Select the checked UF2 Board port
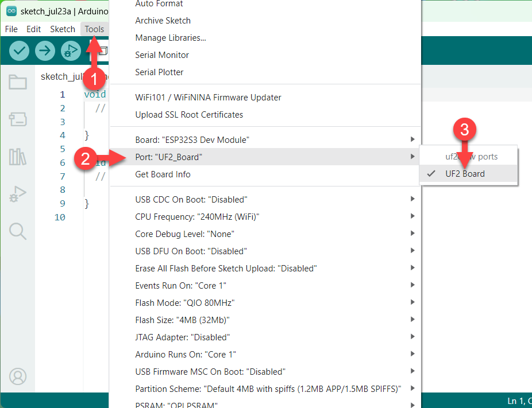Image resolution: width=532 pixels, height=408 pixels. (468, 174)
